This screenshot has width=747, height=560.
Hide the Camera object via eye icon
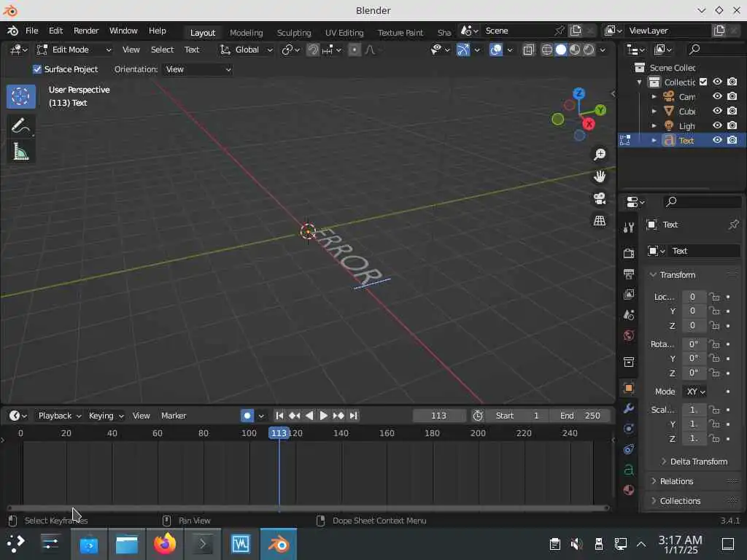click(x=717, y=96)
